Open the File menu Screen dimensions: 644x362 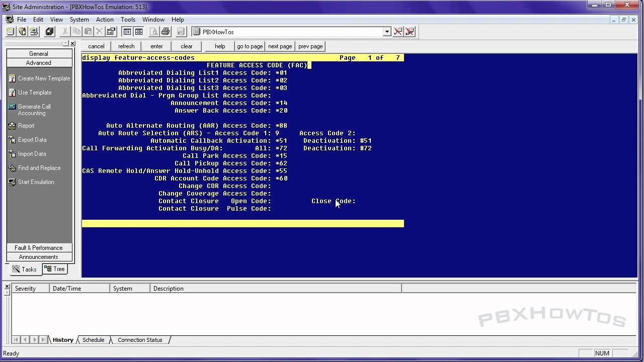coord(22,20)
